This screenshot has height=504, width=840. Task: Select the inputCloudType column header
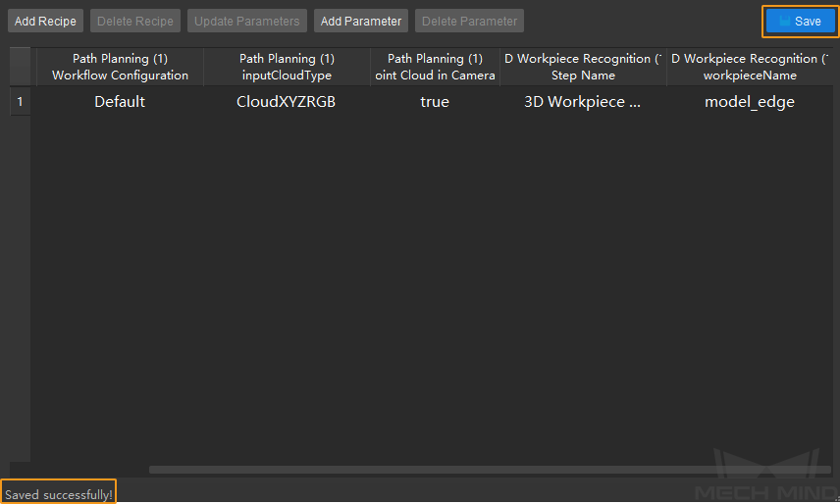(x=287, y=67)
